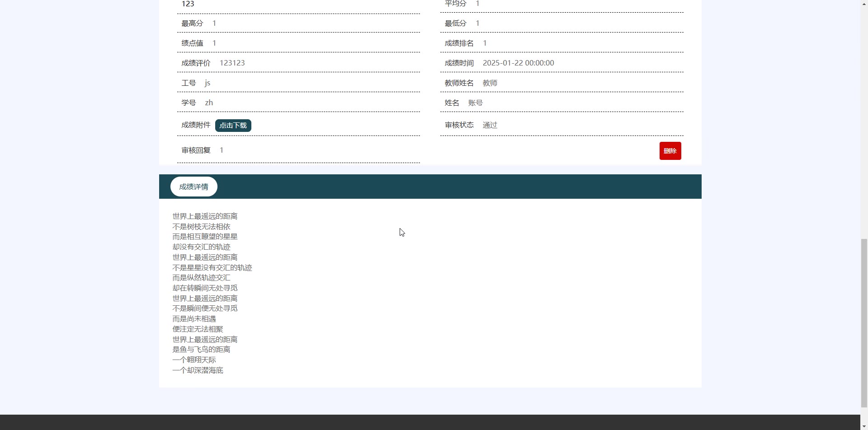Click the date 2025-01-22 00:00:00
The image size is (868, 430).
point(519,63)
